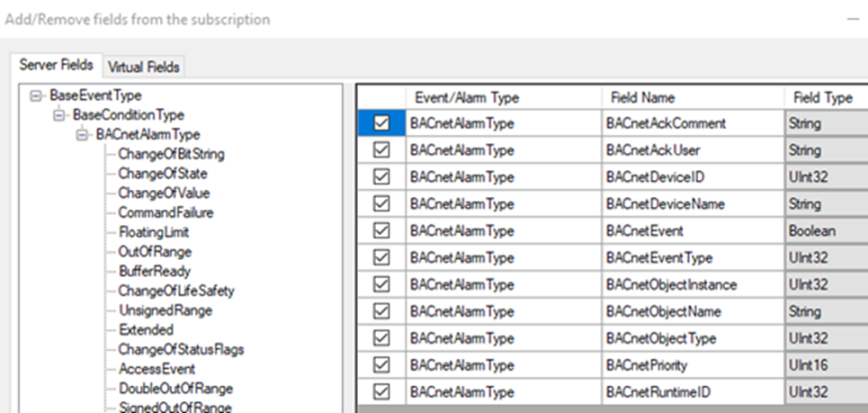
Task: Click the BACnetRuntimeID field name cell
Action: (693, 392)
